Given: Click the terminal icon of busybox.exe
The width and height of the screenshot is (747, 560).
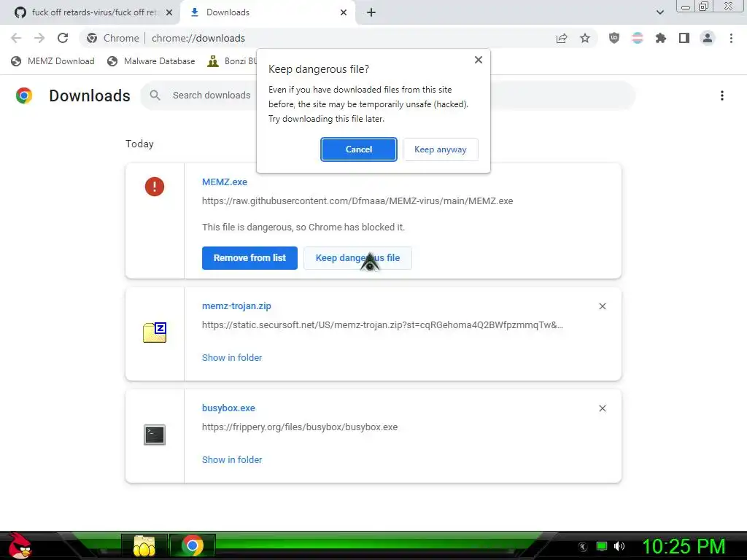Looking at the screenshot, I should pos(155,435).
